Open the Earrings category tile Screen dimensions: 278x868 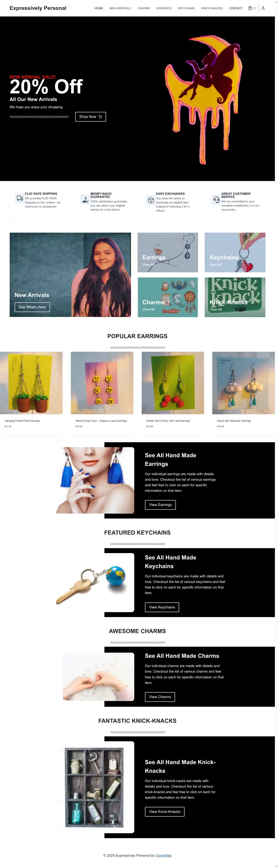click(168, 252)
